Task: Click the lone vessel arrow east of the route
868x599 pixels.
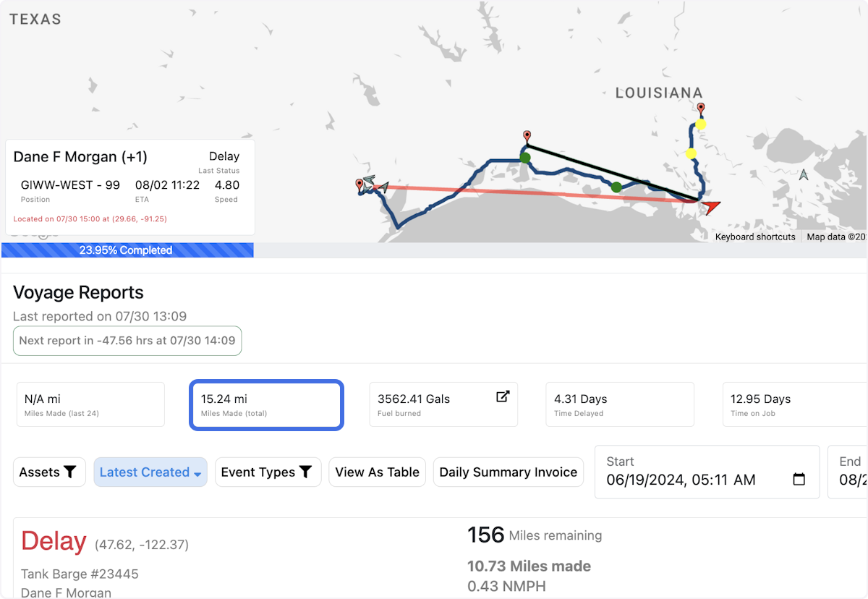Action: click(804, 175)
